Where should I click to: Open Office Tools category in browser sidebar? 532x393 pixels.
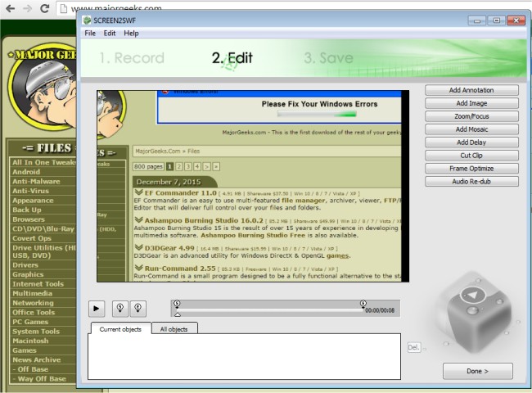[34, 312]
